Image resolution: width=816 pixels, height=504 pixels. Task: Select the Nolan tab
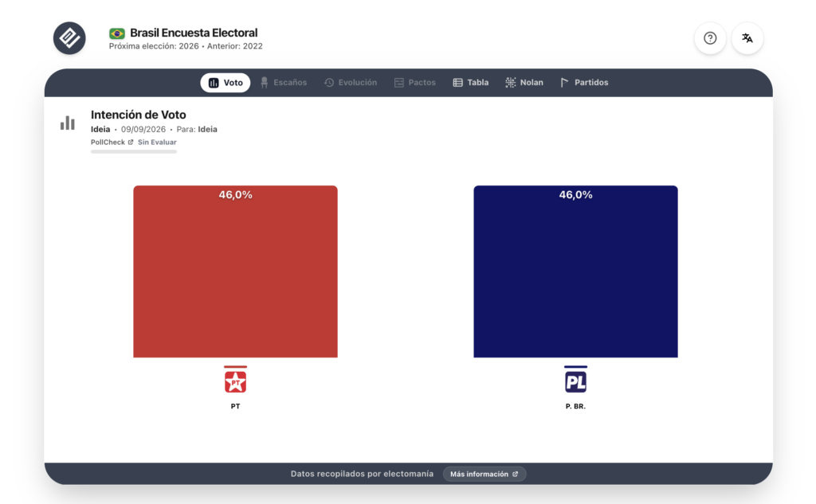[524, 83]
